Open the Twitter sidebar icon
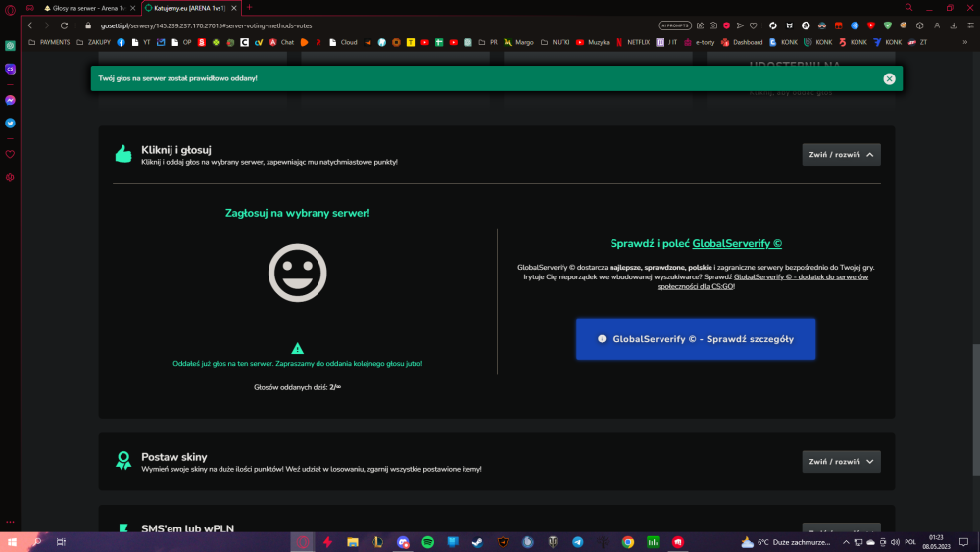This screenshot has width=980, height=552. coord(10,124)
